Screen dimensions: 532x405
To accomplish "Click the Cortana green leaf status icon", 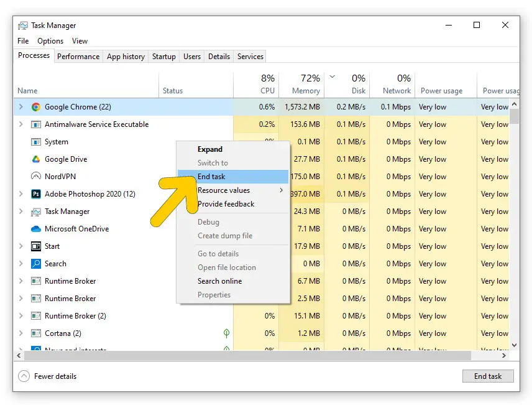I will [227, 333].
